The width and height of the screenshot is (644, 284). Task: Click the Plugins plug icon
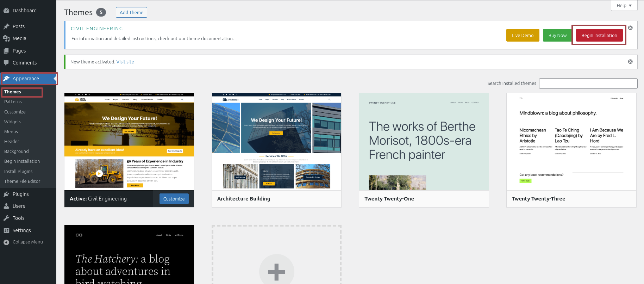pos(6,194)
